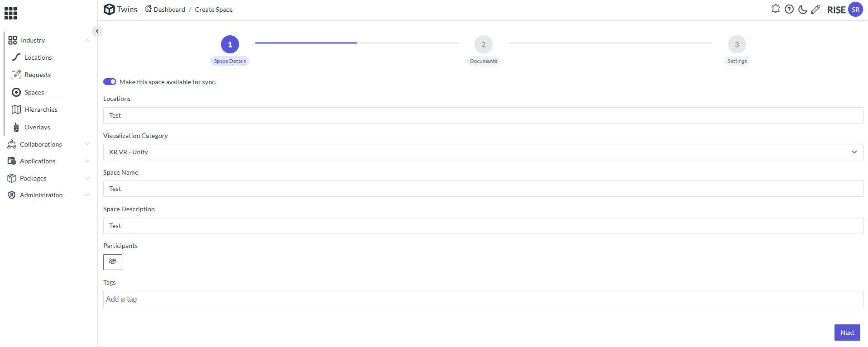Click the Locations curve icon
The height and width of the screenshot is (347, 868).
click(x=16, y=57)
